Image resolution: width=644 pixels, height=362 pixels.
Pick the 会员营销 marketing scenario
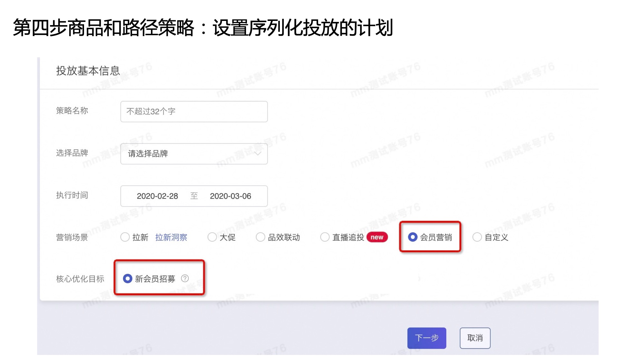tap(412, 237)
